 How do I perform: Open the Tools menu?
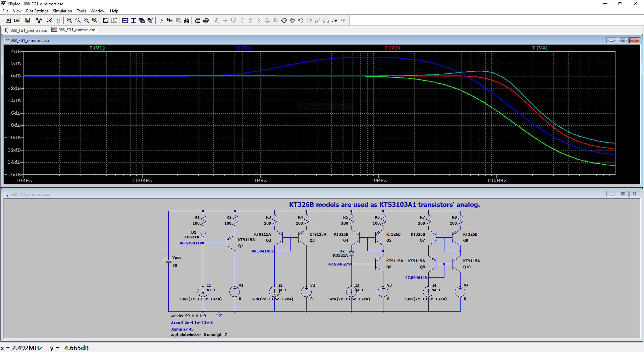coord(81,11)
